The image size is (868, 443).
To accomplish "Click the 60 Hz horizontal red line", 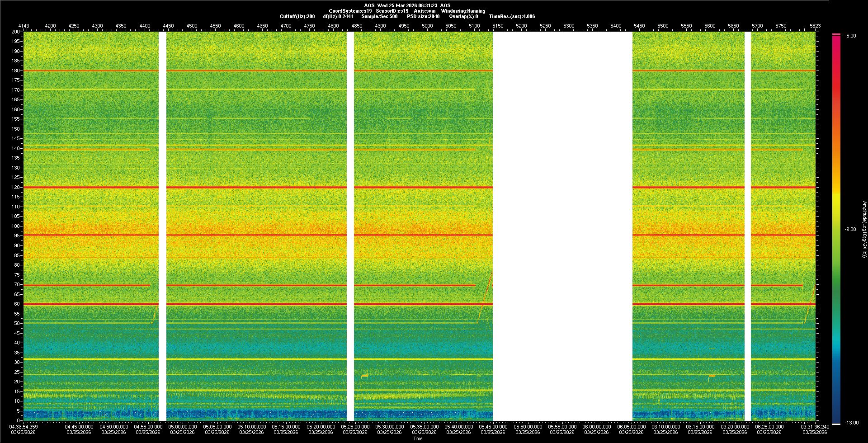I will (x=253, y=304).
